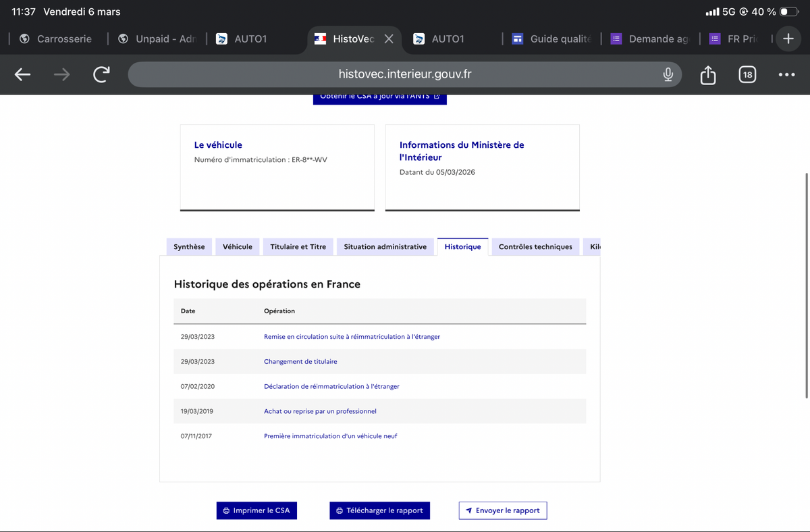810x532 pixels.
Task: Select the Titulaire et Titre tab
Action: coord(298,247)
